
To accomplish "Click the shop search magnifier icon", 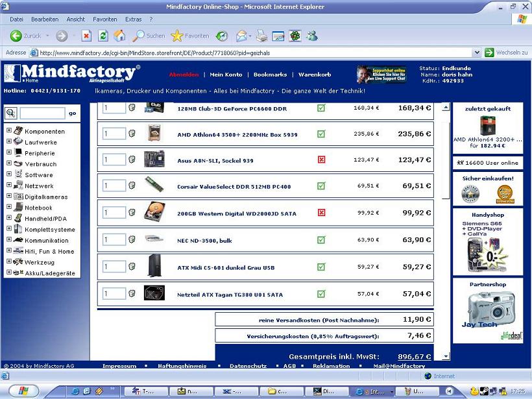I will point(11,113).
